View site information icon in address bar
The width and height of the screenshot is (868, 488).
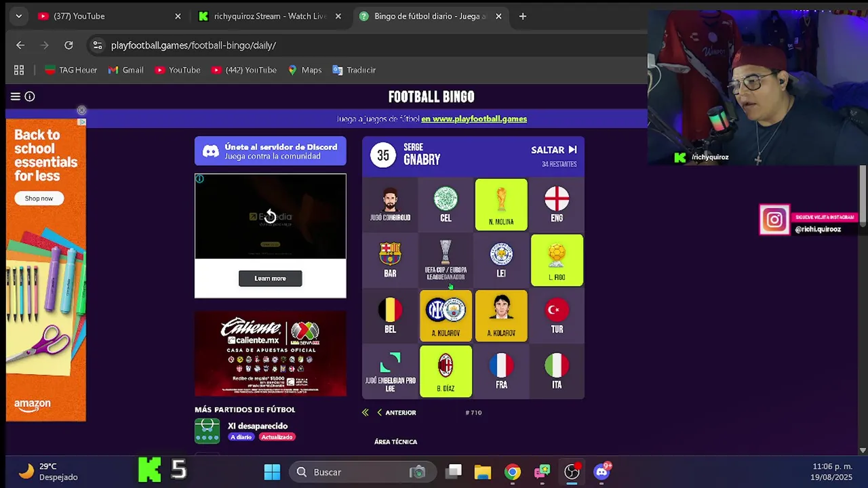pyautogui.click(x=98, y=45)
